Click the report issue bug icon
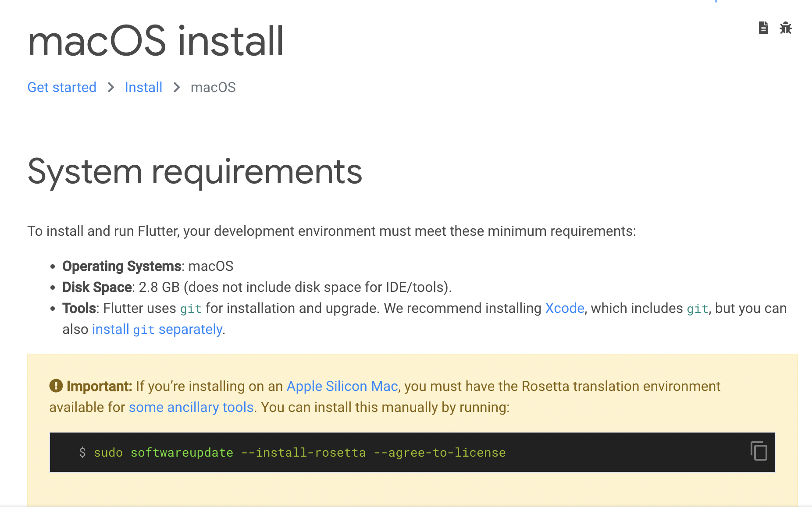 (x=785, y=28)
